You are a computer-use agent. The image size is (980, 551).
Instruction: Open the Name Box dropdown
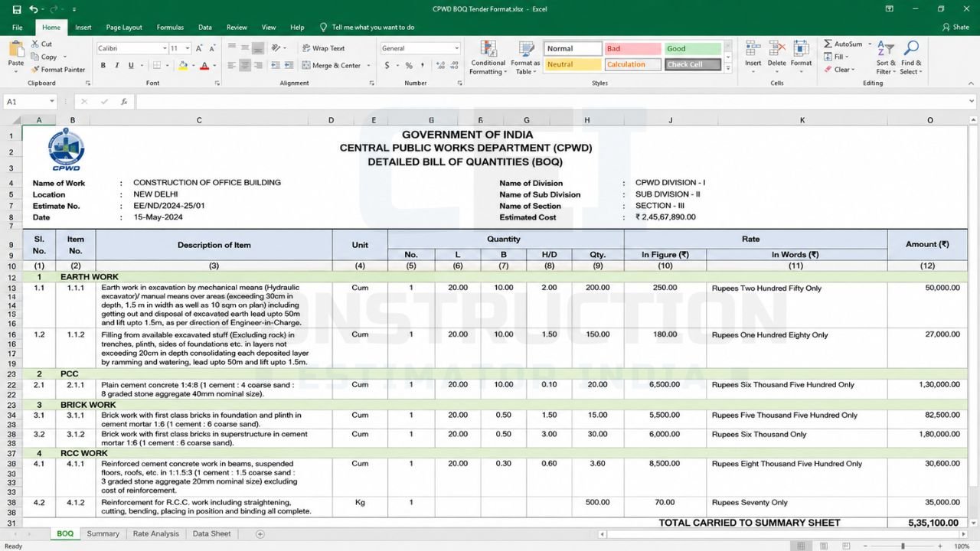pos(52,101)
